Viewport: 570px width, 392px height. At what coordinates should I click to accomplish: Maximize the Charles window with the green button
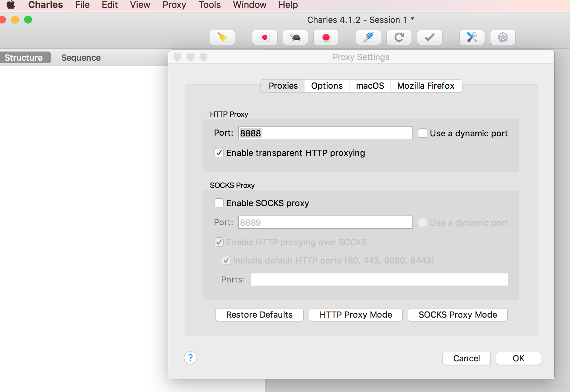[x=28, y=20]
